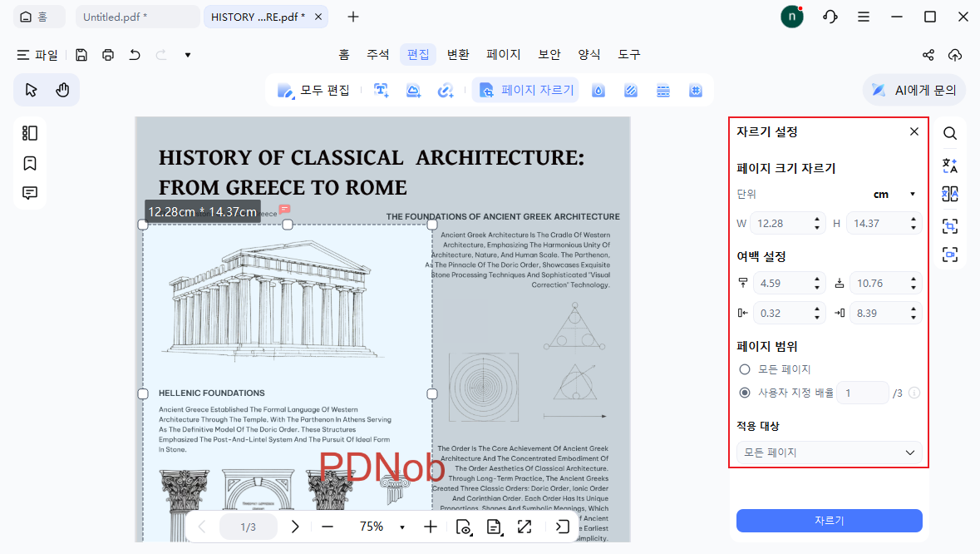Screen dimensions: 980x554
Task: Click the page range info icon
Action: (x=914, y=393)
